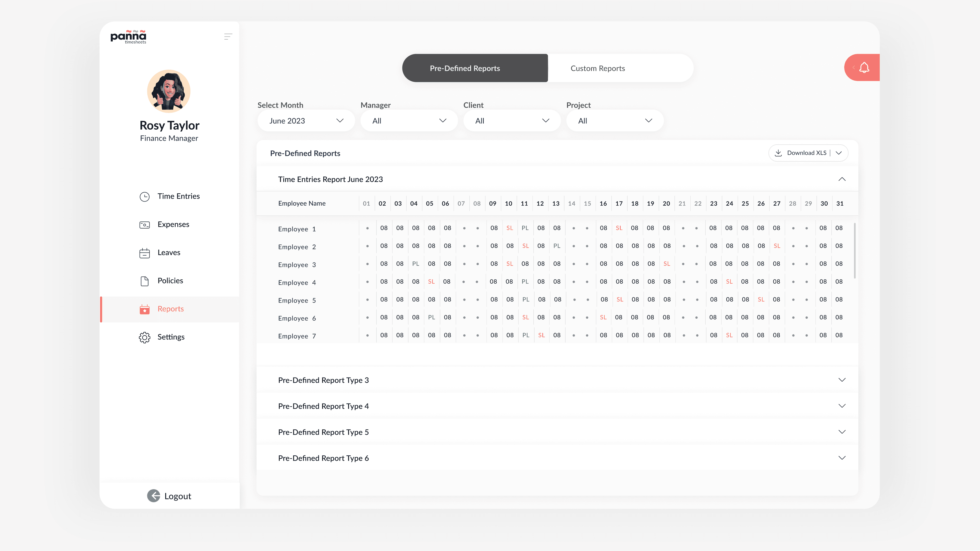Click the Download XLS download icon
This screenshot has width=980, height=551.
click(778, 153)
